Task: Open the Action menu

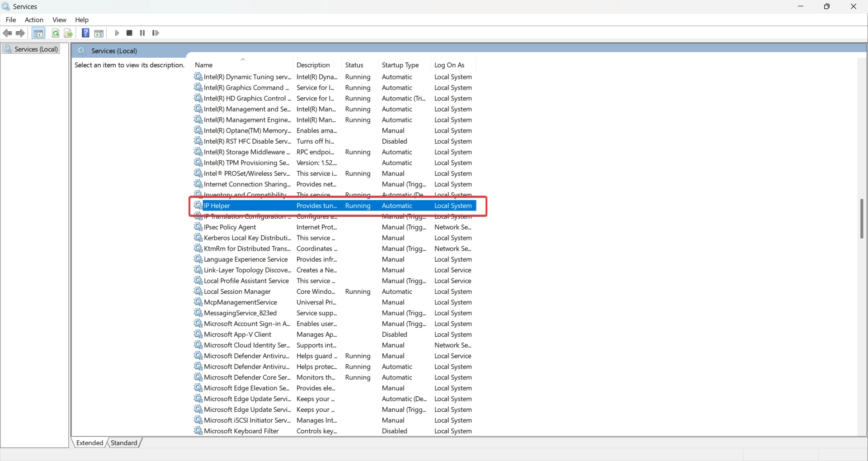Action: click(x=34, y=20)
